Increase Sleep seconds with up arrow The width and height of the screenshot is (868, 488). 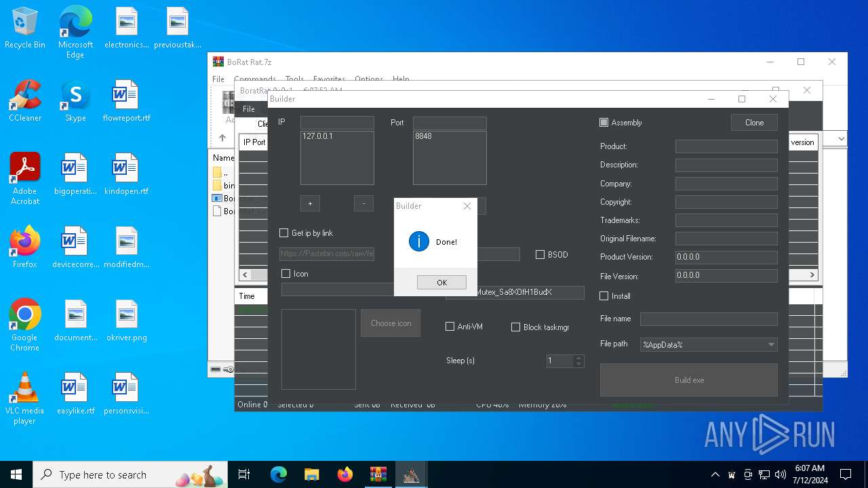(578, 358)
